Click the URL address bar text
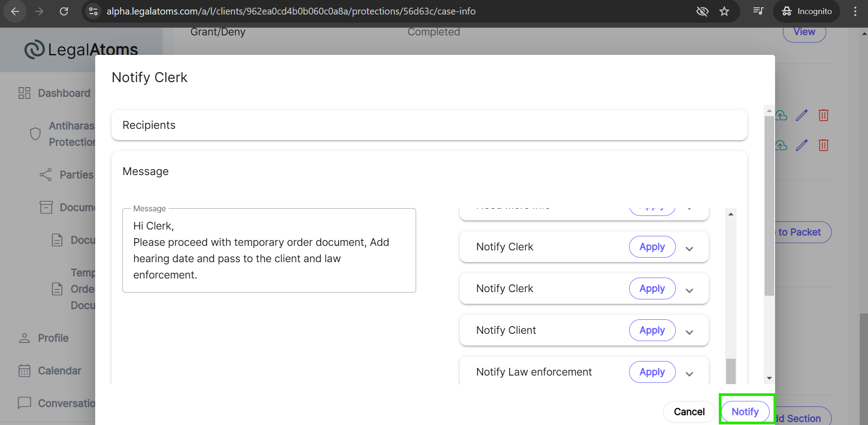The width and height of the screenshot is (868, 425). point(291,11)
